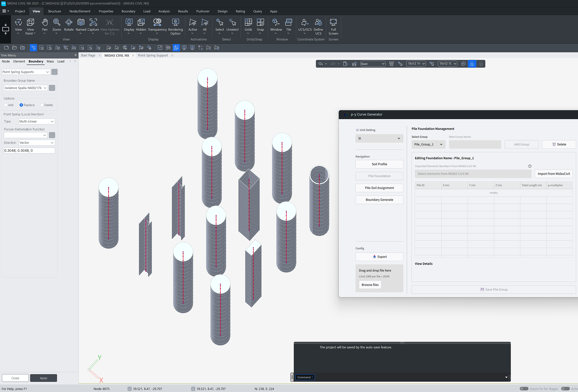
Task: Click the direction vector input field
Action: pyautogui.click(x=29, y=151)
